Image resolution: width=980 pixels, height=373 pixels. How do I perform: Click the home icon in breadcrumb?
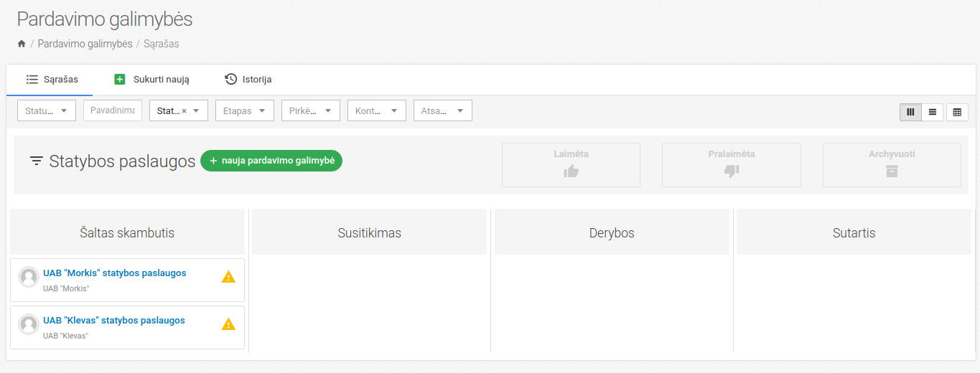pos(22,44)
